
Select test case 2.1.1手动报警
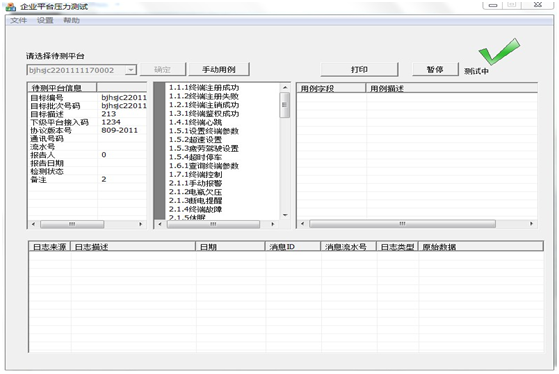195,183
